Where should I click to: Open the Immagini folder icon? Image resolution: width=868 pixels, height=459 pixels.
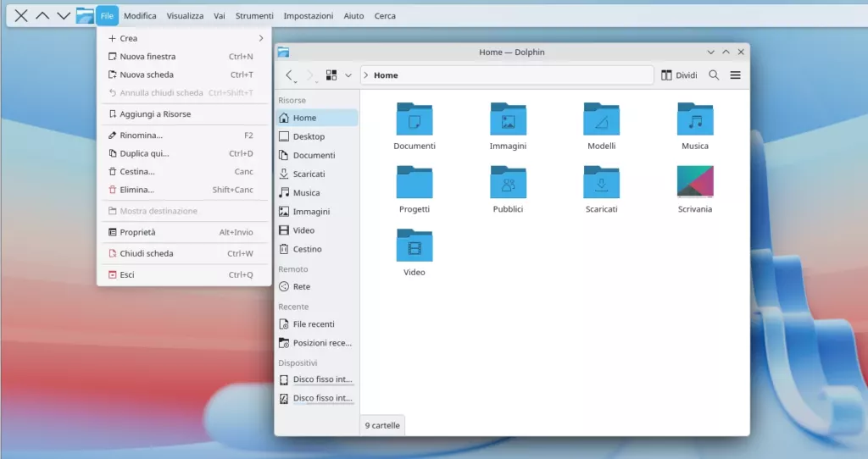[x=508, y=119]
